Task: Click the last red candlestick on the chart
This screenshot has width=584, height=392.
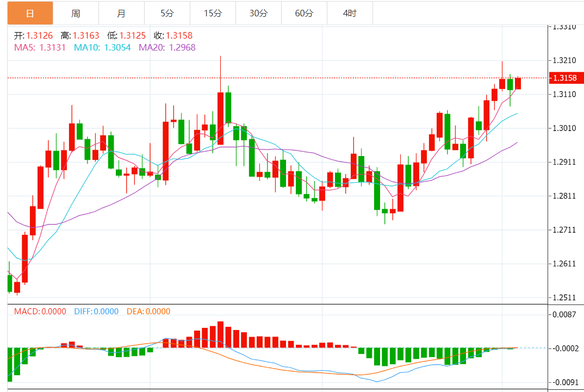Action: pyautogui.click(x=518, y=83)
